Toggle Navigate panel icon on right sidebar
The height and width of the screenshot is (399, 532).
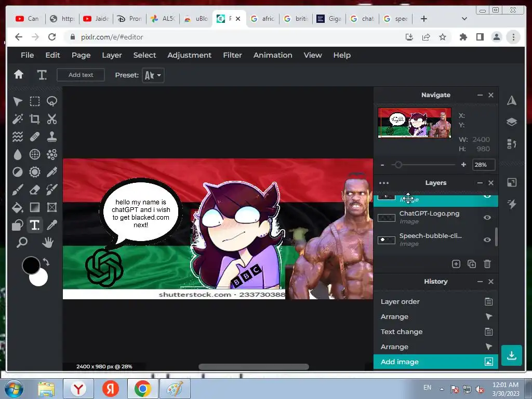click(x=512, y=100)
